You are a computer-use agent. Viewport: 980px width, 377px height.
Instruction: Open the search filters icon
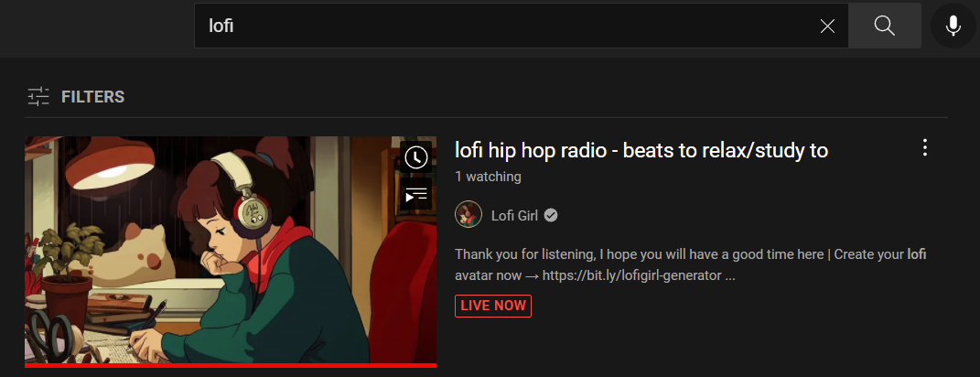(x=38, y=96)
